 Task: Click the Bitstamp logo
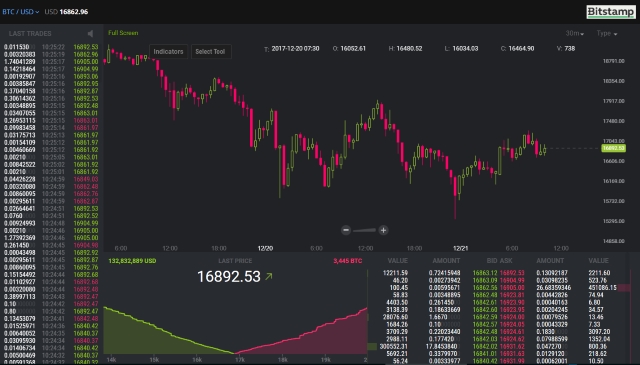tap(611, 12)
